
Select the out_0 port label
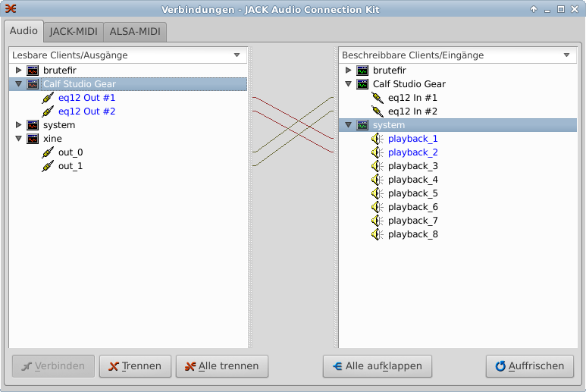click(x=71, y=152)
